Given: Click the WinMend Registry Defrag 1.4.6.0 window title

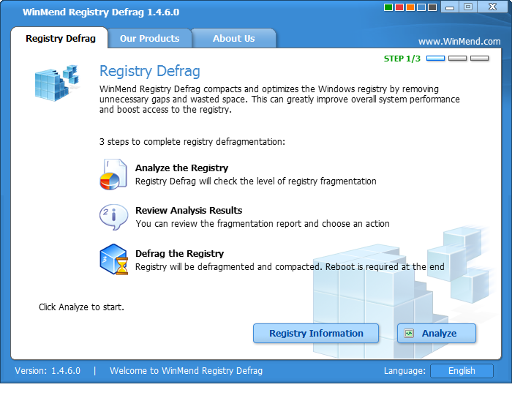Looking at the screenshot, I should click(x=101, y=12).
